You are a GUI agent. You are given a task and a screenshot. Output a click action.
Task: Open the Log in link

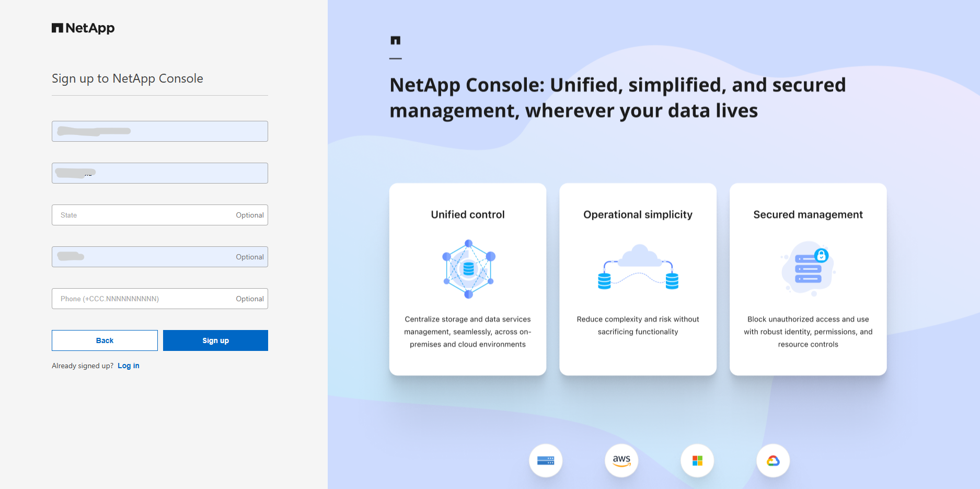[x=129, y=366]
